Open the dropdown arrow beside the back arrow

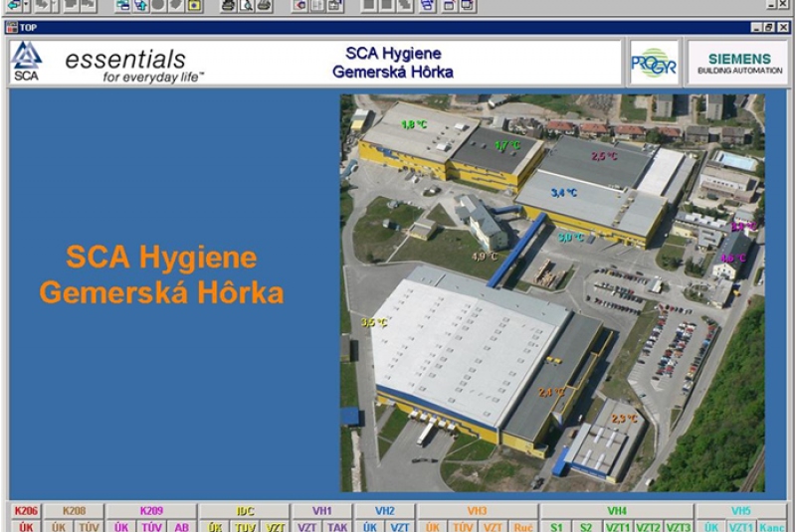[x=27, y=6]
